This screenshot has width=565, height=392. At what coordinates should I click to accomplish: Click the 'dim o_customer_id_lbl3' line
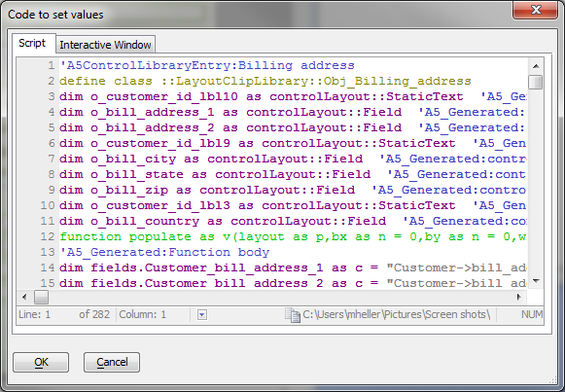pos(293,205)
